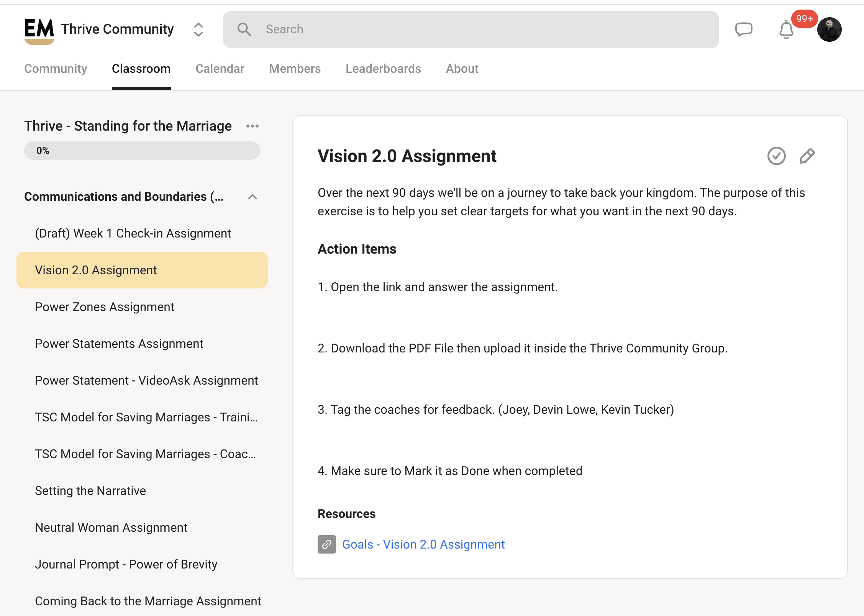Image resolution: width=864 pixels, height=616 pixels.
Task: Click the 0% course progress bar
Action: click(142, 151)
